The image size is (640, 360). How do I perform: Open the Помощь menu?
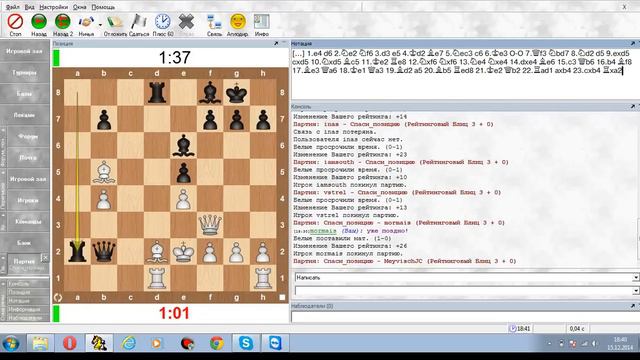tap(103, 7)
